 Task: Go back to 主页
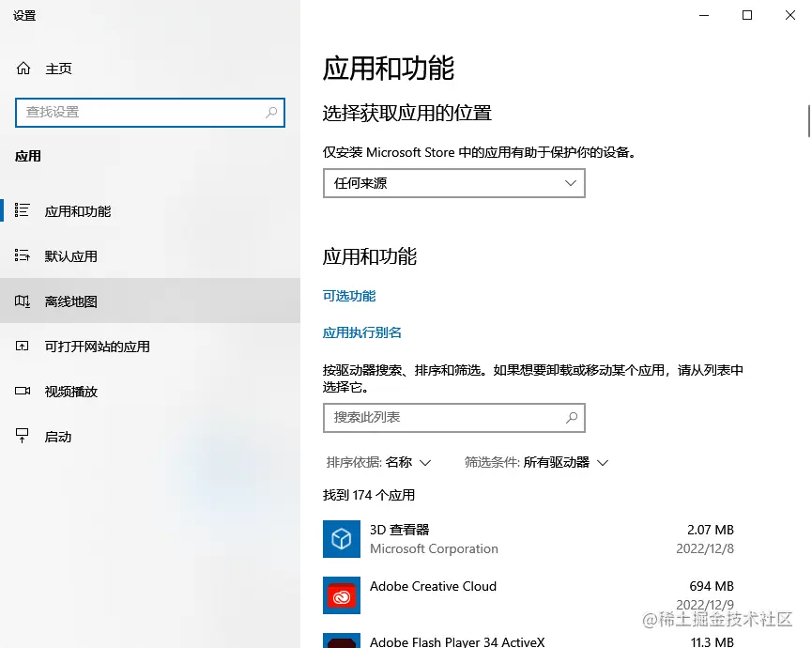(150, 69)
